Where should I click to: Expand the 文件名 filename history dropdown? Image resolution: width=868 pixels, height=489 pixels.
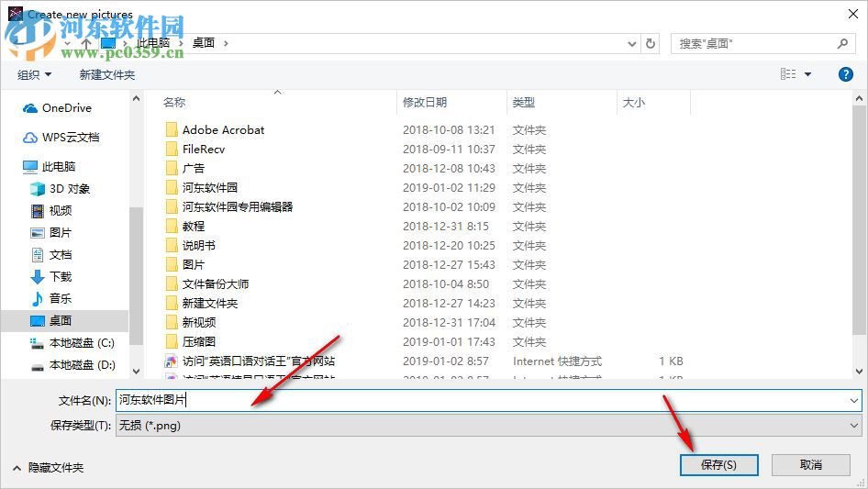(853, 400)
